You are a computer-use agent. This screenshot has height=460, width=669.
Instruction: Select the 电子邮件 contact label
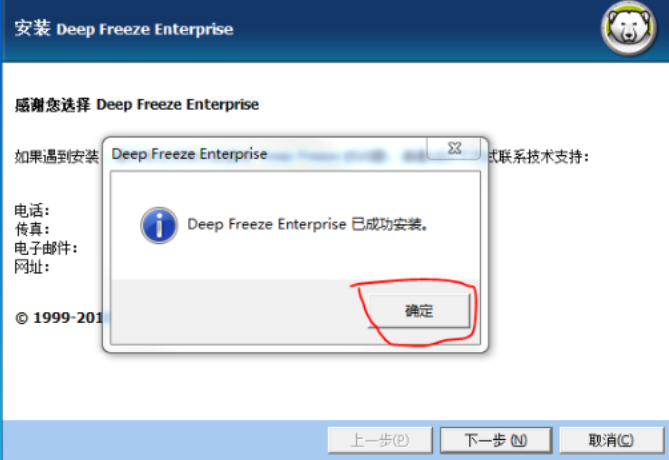(46, 248)
